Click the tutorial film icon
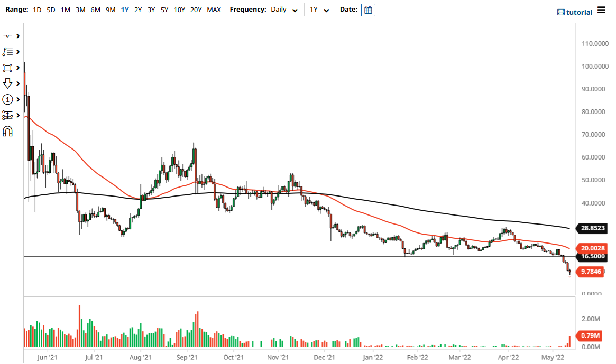Screen dimensions: 616x364 point(562,12)
